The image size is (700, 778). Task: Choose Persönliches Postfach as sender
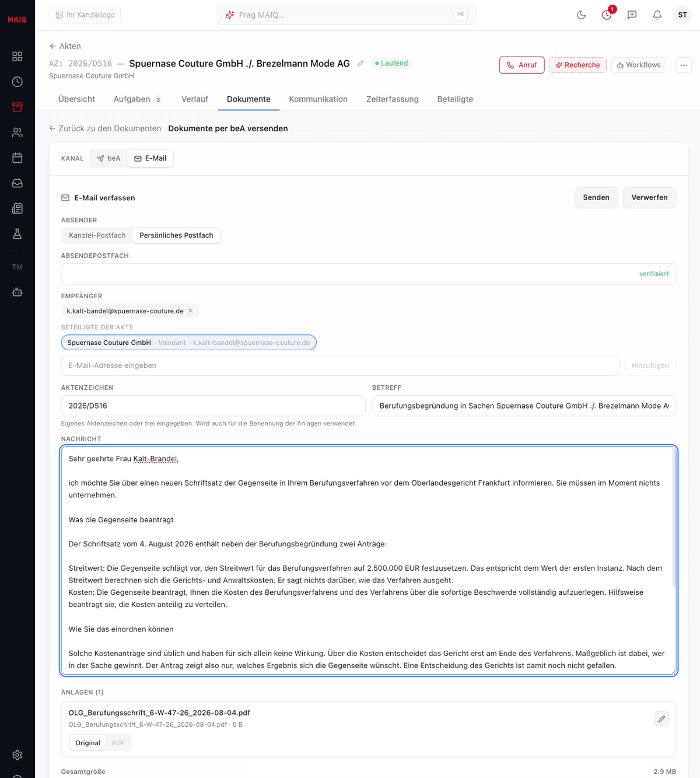pyautogui.click(x=176, y=235)
